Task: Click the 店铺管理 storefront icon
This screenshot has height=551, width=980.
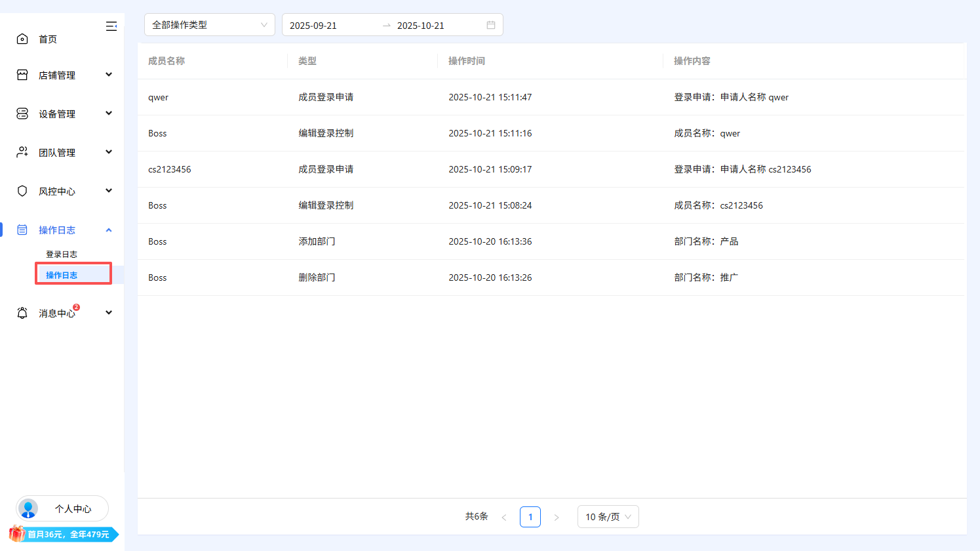Action: pos(22,74)
